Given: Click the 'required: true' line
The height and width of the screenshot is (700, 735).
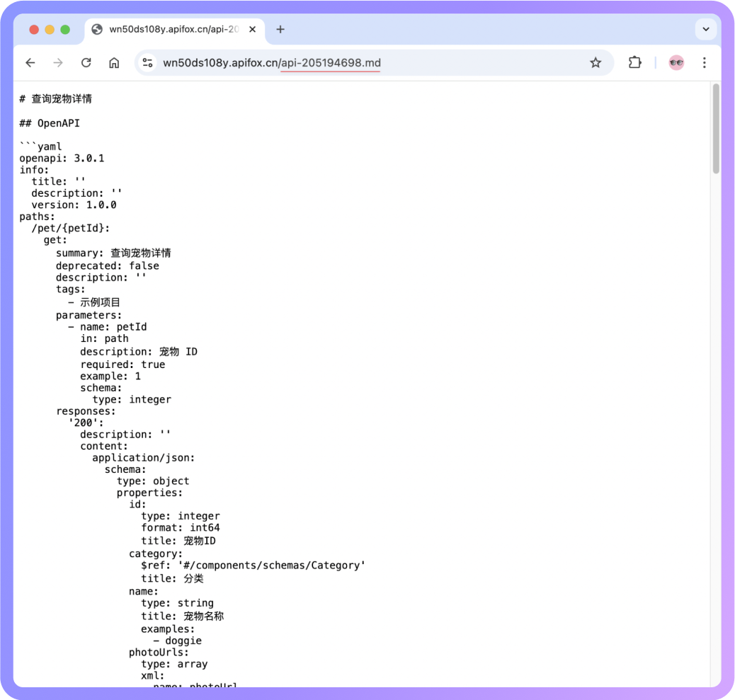Looking at the screenshot, I should click(x=122, y=365).
